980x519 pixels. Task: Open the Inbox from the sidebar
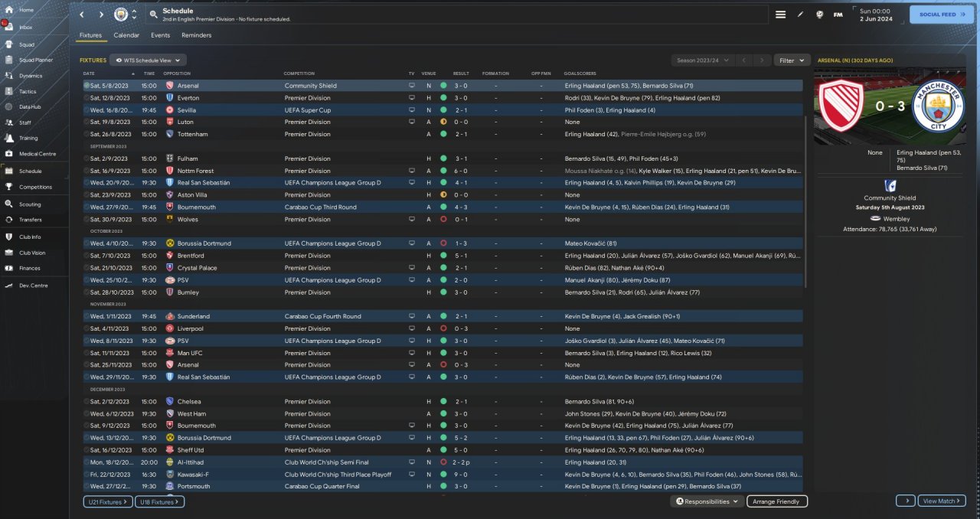[x=26, y=27]
